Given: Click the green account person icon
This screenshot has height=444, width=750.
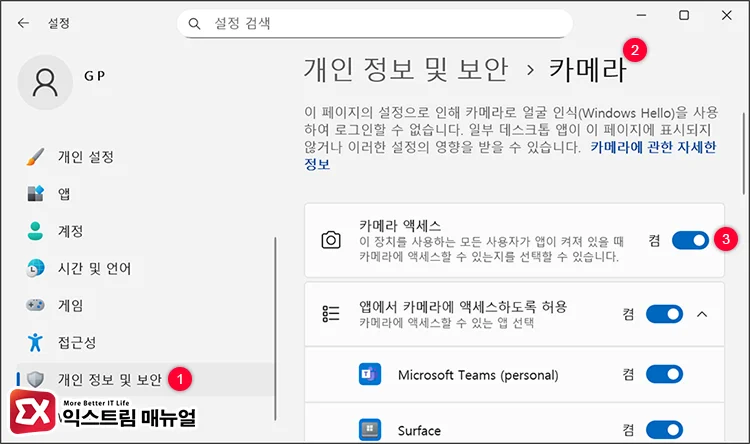Looking at the screenshot, I should coord(35,231).
